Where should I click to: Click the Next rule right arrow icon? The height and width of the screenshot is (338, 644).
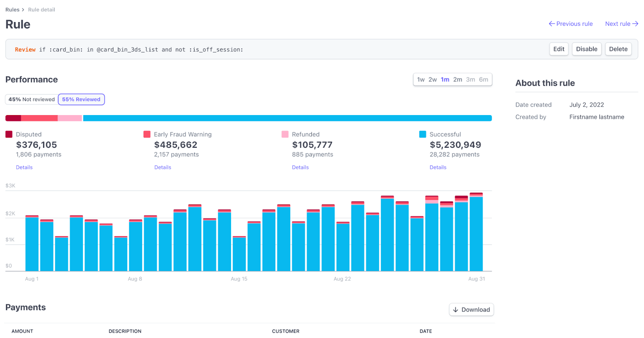point(635,24)
